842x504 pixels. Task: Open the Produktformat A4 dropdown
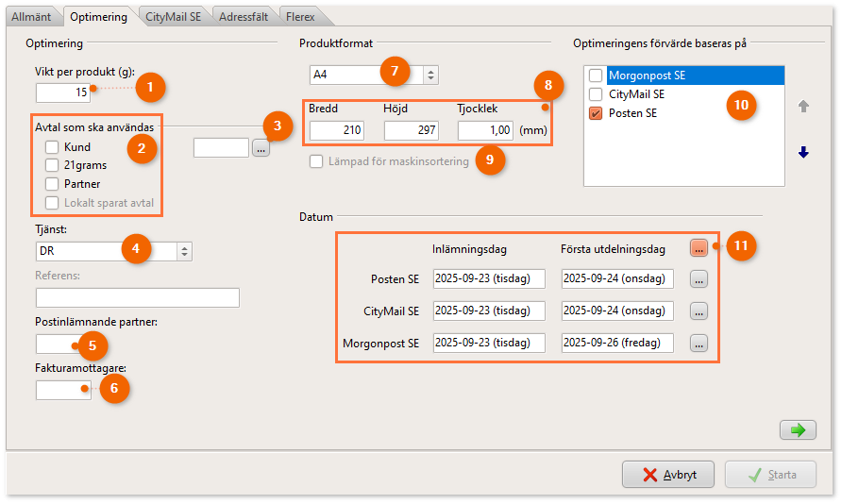(x=429, y=75)
